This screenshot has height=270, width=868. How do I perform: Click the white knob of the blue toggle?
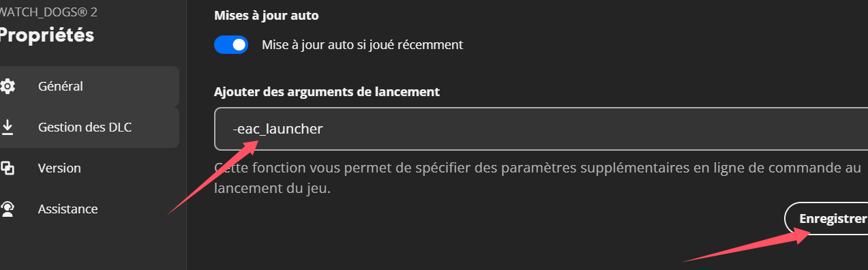click(x=239, y=45)
